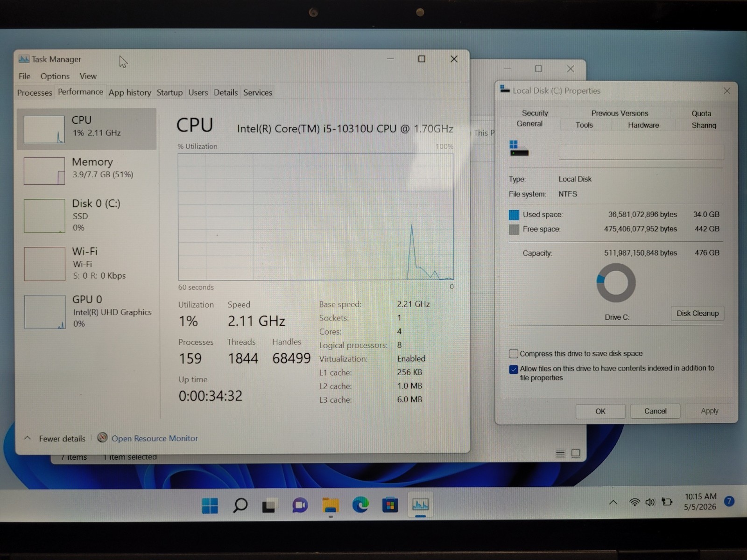Switch to the Details tab
The width and height of the screenshot is (747, 560).
tap(226, 92)
